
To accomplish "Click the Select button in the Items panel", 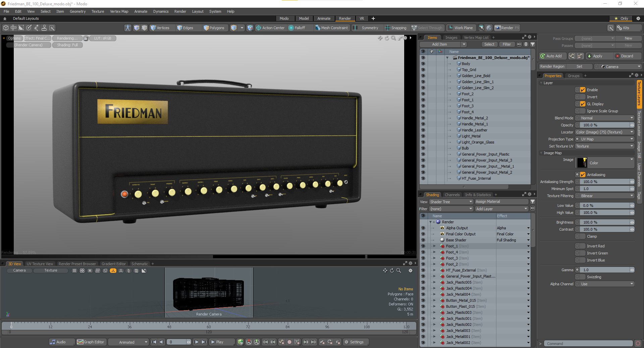I will (x=489, y=44).
